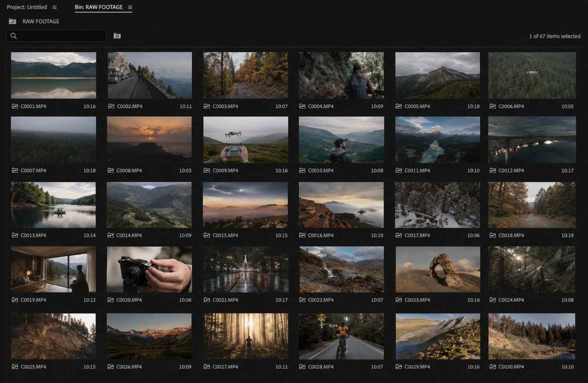The height and width of the screenshot is (383, 588).
Task: Switch to the Bin: RAW FOOTAGE tab
Action: tap(99, 7)
